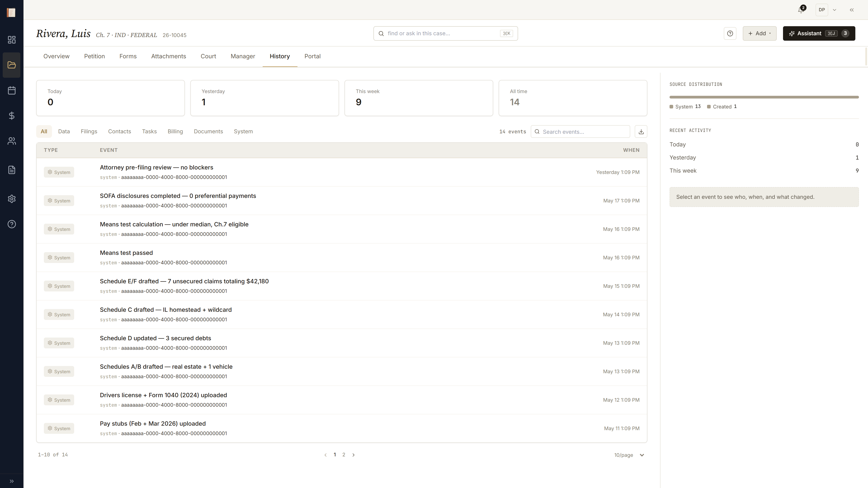Screen dimensions: 868x488
Task: Click the Search events field
Action: [x=580, y=132]
